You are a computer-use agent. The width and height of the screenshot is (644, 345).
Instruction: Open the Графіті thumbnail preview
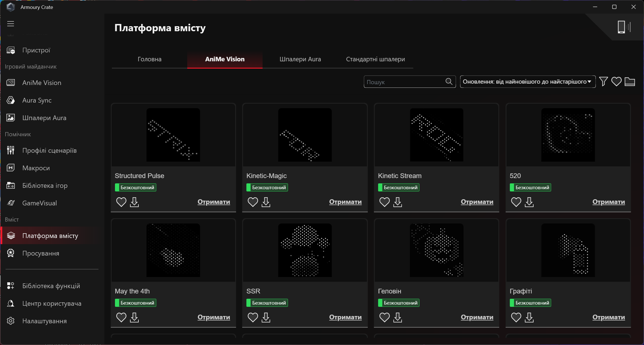[x=568, y=250]
